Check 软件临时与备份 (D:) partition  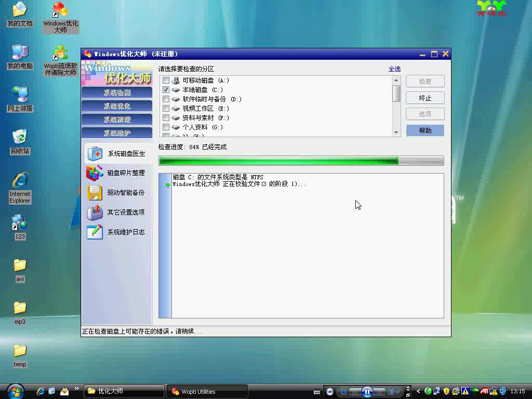click(166, 99)
